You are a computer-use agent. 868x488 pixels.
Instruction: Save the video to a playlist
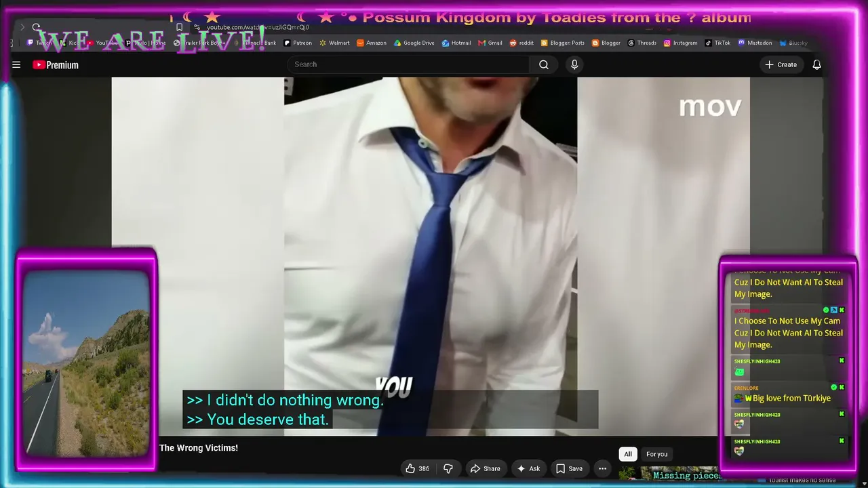tap(569, 468)
